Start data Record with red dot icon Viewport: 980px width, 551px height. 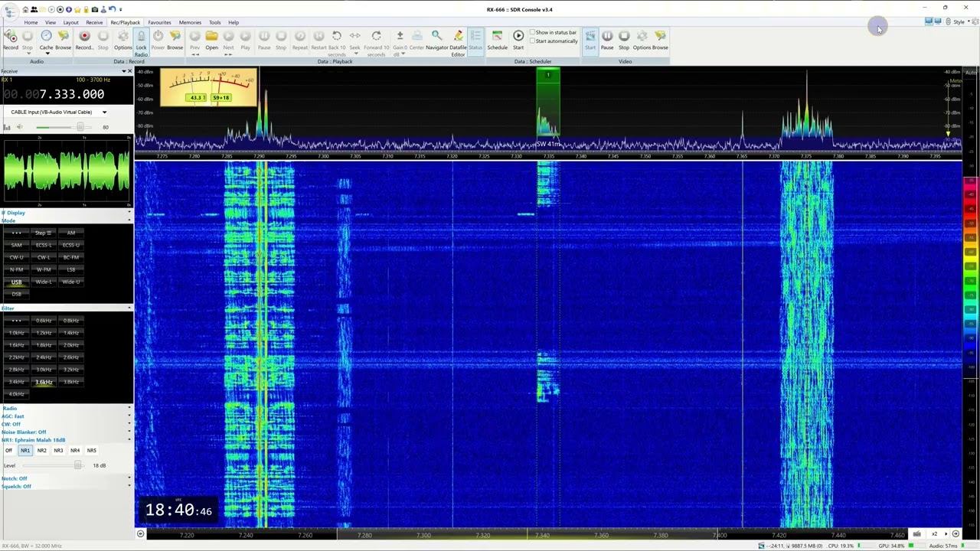coord(84,40)
